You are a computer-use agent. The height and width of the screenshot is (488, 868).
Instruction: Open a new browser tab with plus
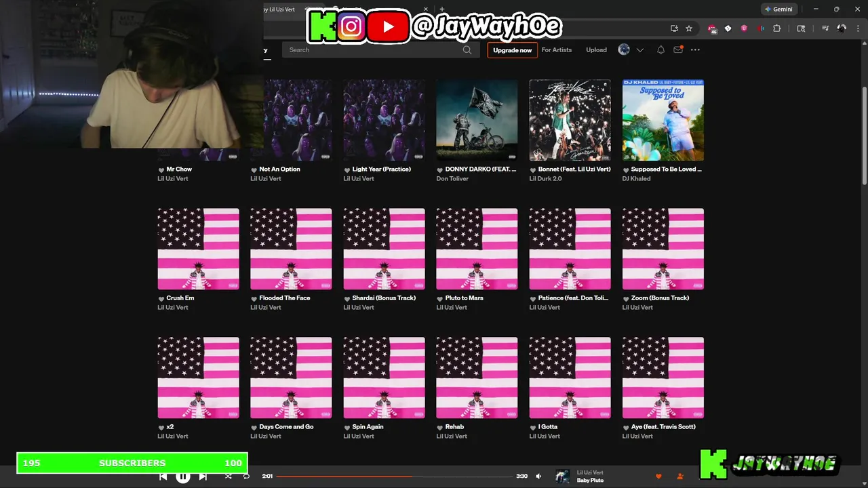(x=442, y=9)
